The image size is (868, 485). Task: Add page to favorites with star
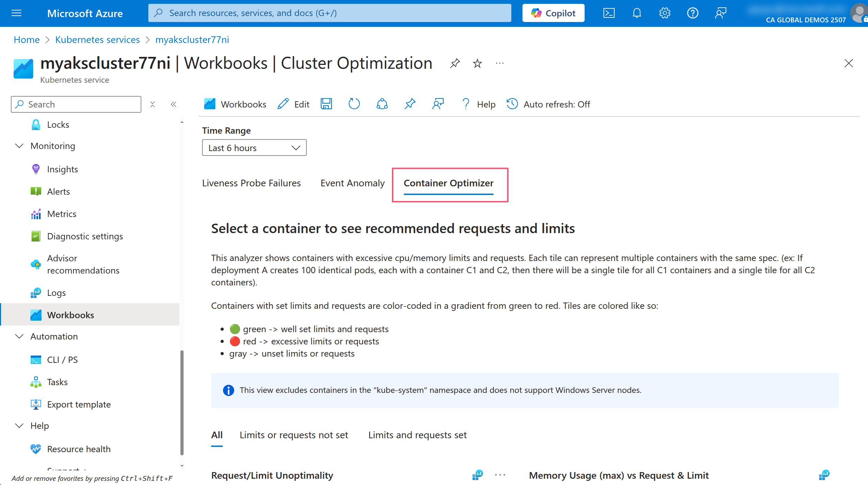pos(477,64)
